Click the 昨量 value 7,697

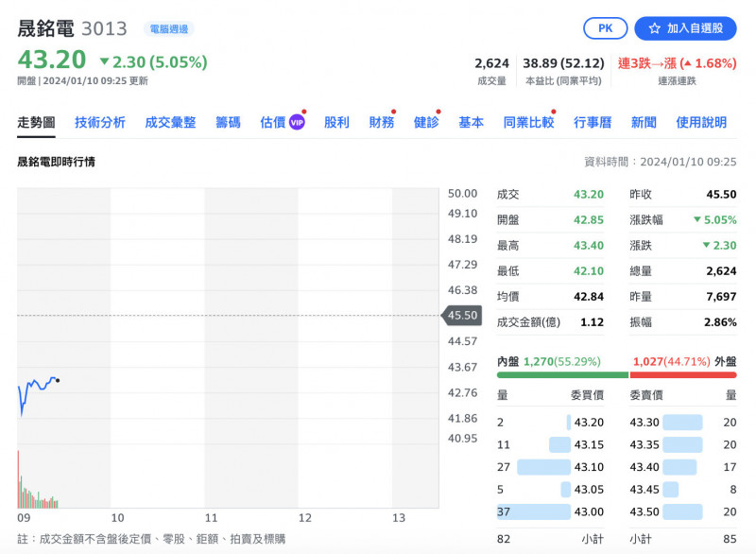click(x=721, y=297)
